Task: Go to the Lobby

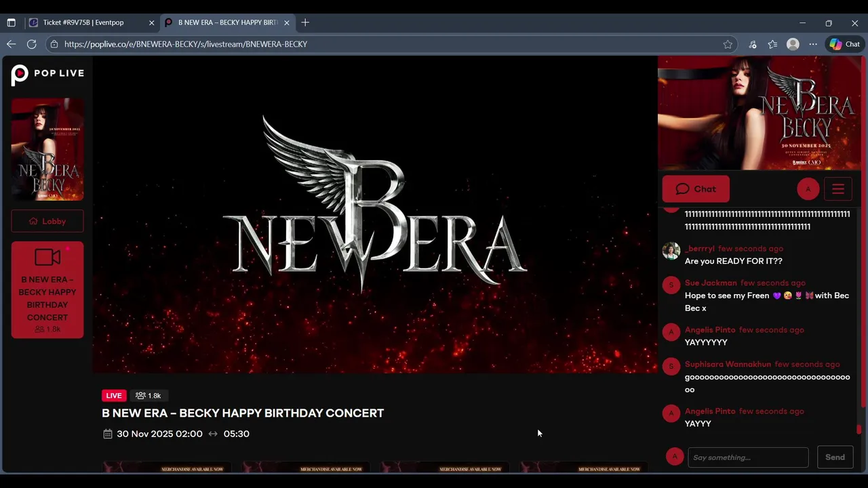Action: point(47,221)
